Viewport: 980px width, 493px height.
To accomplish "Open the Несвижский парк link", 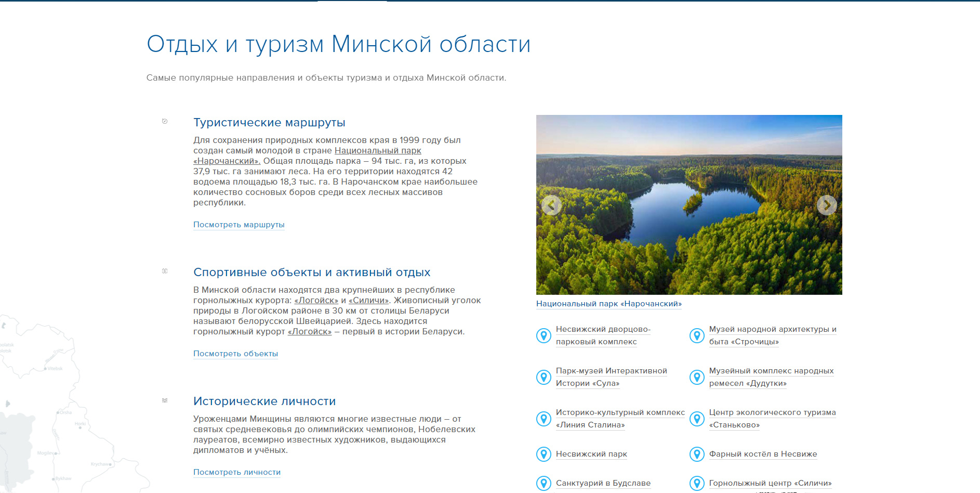I will [x=591, y=454].
